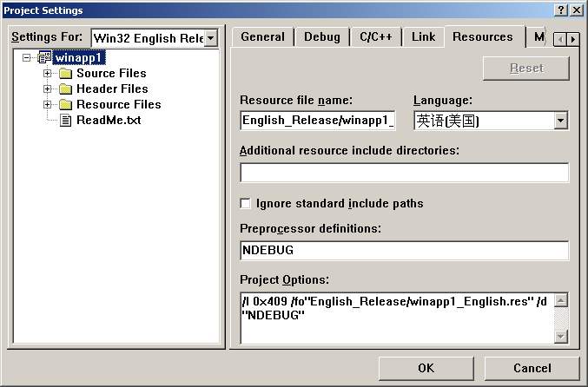The height and width of the screenshot is (387, 588).
Task: Click the Source Files folder icon
Action: coord(66,74)
